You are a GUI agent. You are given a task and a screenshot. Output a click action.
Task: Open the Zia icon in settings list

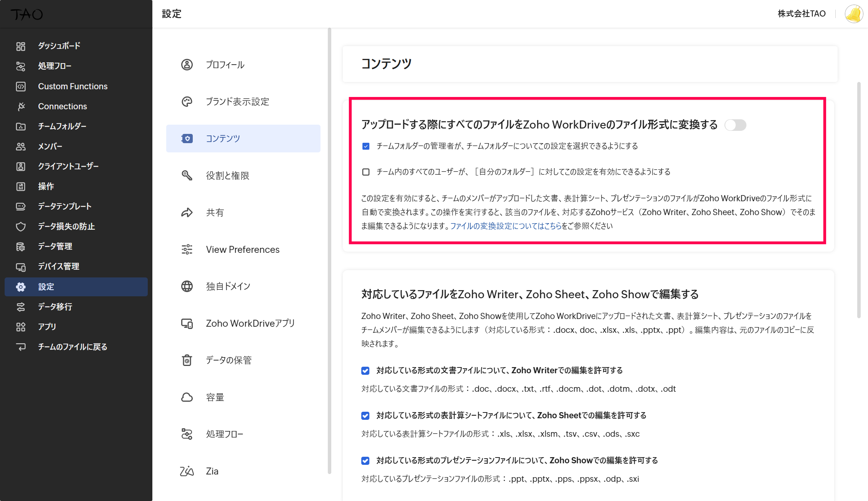(187, 471)
